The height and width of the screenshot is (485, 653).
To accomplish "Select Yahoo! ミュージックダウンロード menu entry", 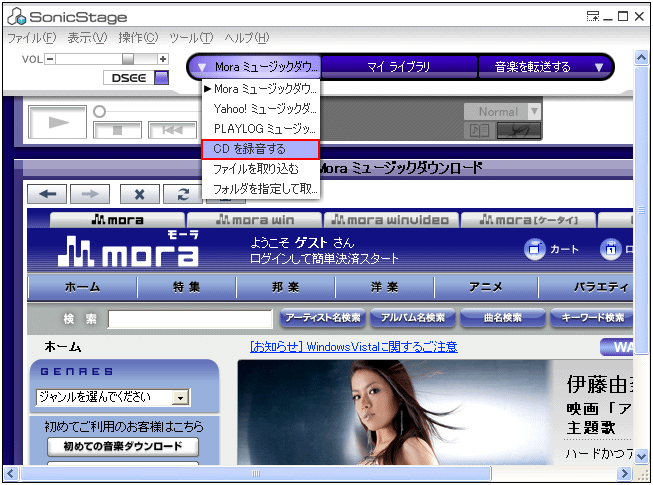I will tap(260, 109).
